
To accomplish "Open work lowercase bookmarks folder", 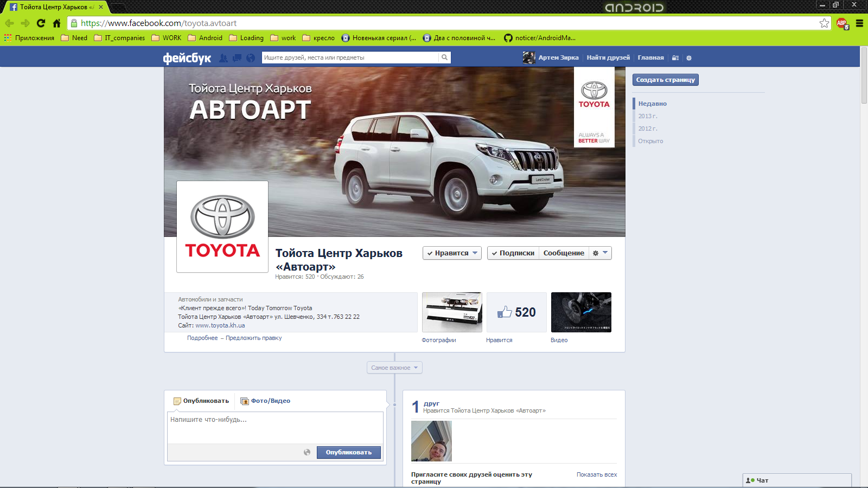I will [x=283, y=38].
